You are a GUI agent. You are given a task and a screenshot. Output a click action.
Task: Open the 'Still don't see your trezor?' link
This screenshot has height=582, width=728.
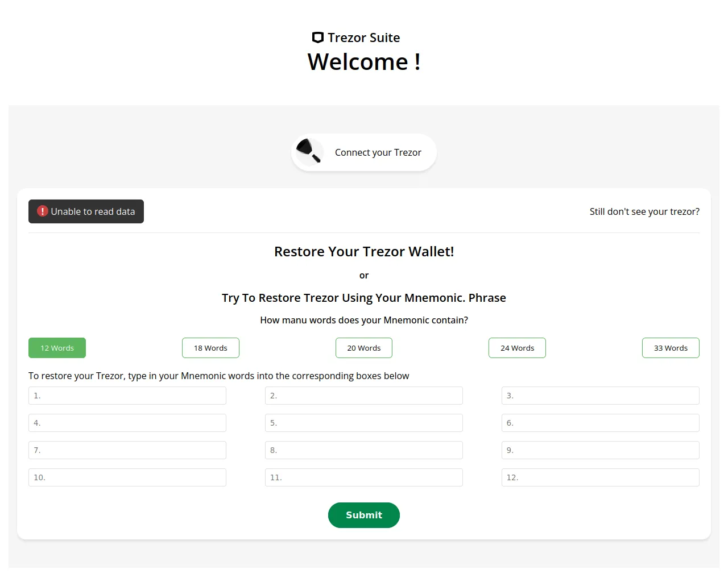point(644,211)
